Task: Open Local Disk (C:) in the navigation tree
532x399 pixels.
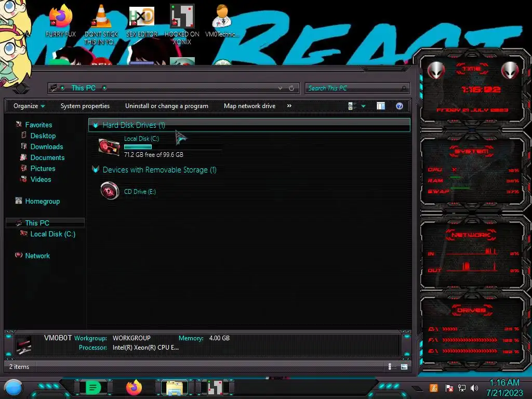Action: click(x=53, y=234)
